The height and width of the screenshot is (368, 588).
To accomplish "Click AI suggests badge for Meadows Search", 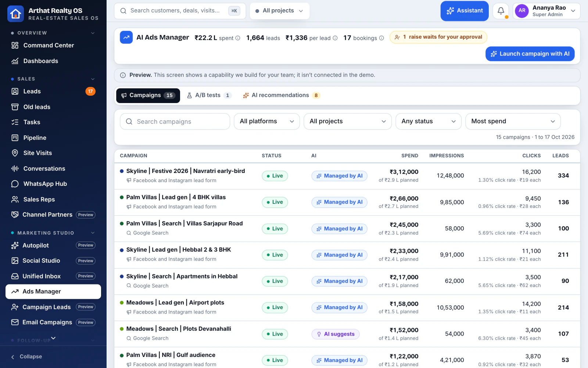I will (x=336, y=334).
